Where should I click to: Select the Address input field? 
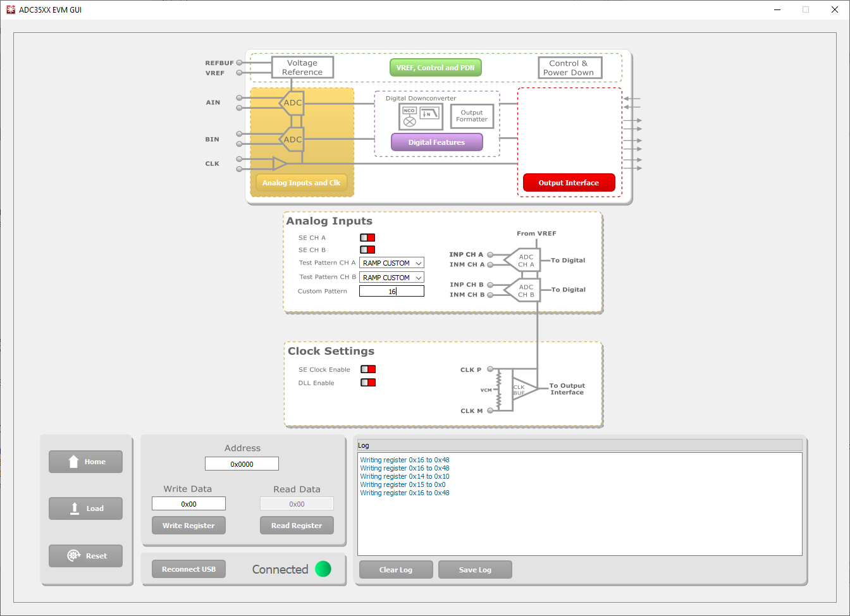point(242,464)
